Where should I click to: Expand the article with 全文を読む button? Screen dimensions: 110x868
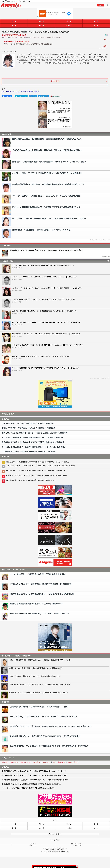tap(55, 81)
